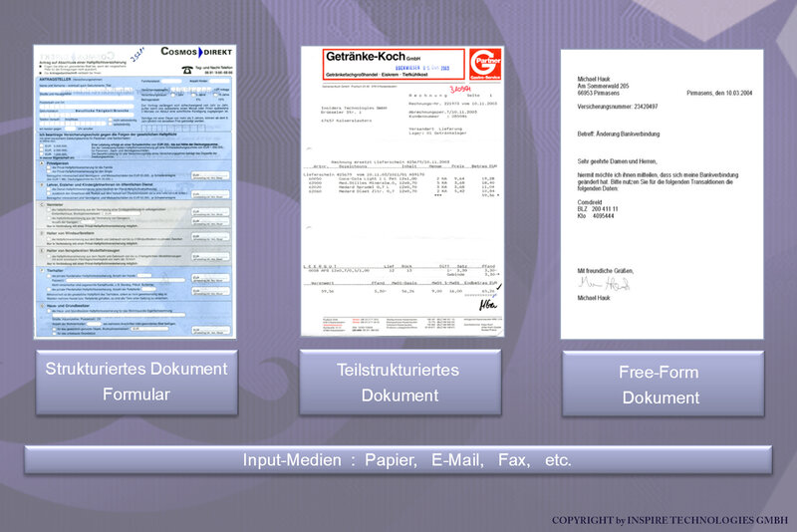This screenshot has height=532, width=797.
Task: Click the Free-Form Dokument button
Action: [663, 384]
